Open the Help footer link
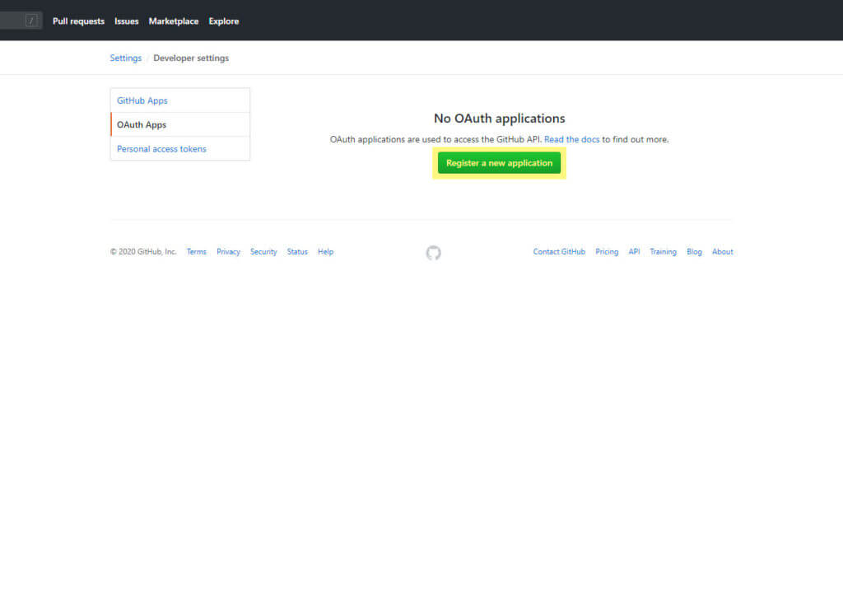 tap(325, 252)
